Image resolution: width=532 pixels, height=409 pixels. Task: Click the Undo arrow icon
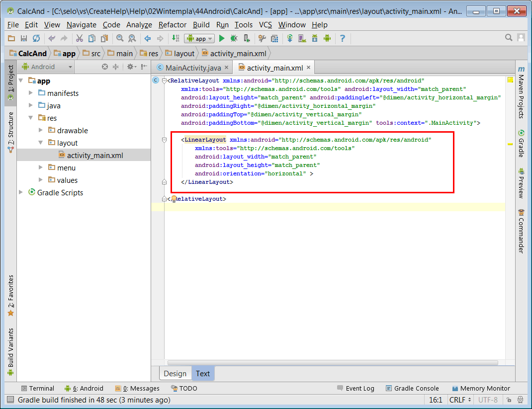pyautogui.click(x=52, y=38)
